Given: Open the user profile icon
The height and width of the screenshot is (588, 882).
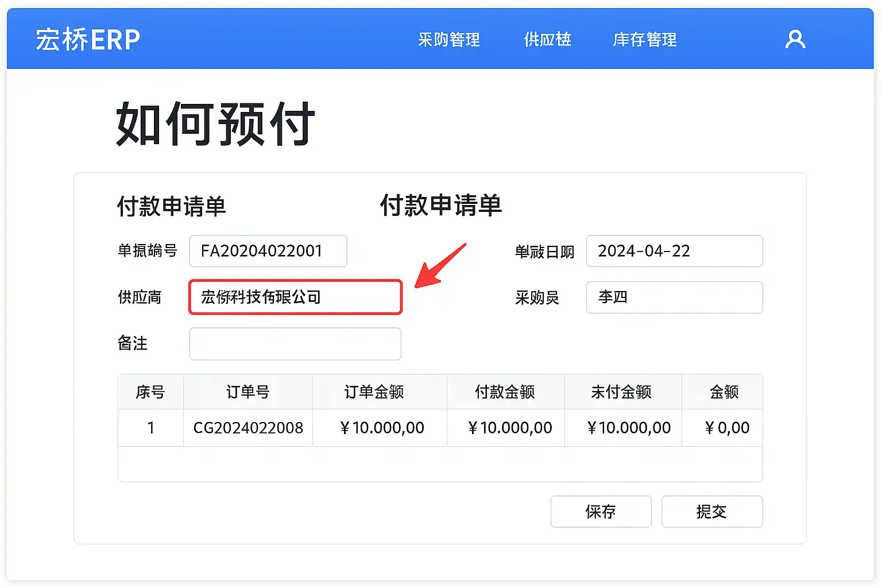Looking at the screenshot, I should pyautogui.click(x=795, y=40).
